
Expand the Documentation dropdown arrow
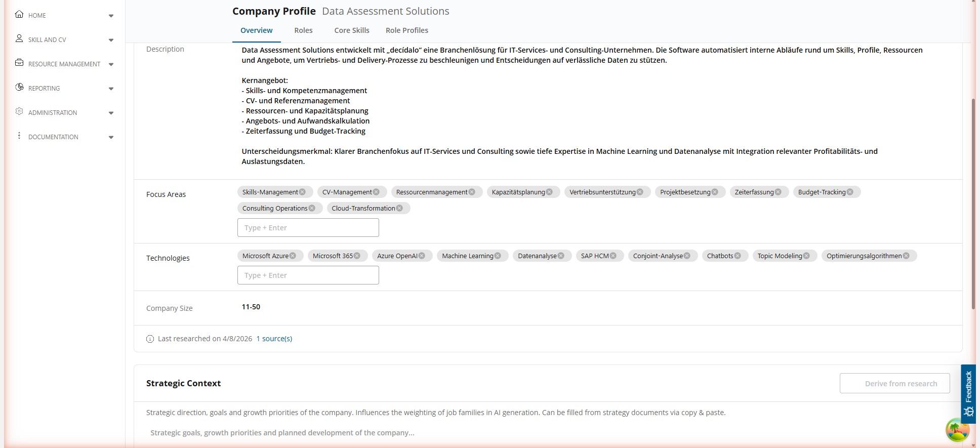tap(111, 137)
